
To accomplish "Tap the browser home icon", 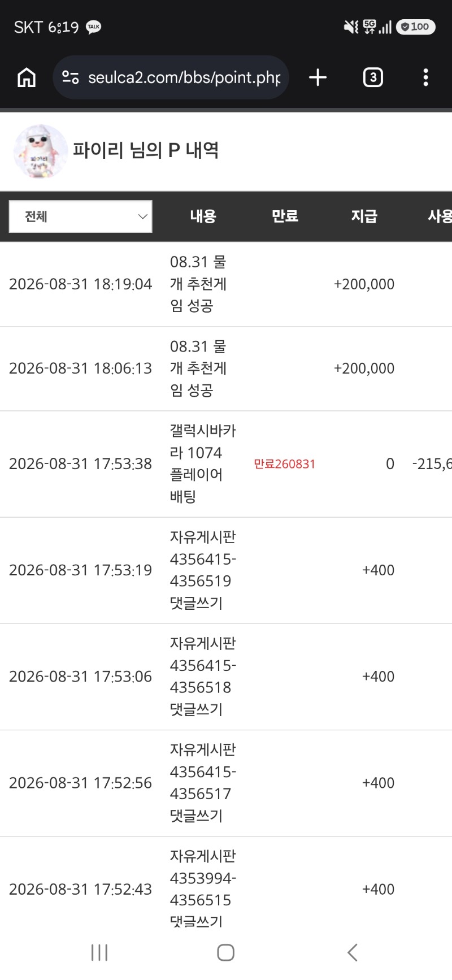I will (27, 77).
